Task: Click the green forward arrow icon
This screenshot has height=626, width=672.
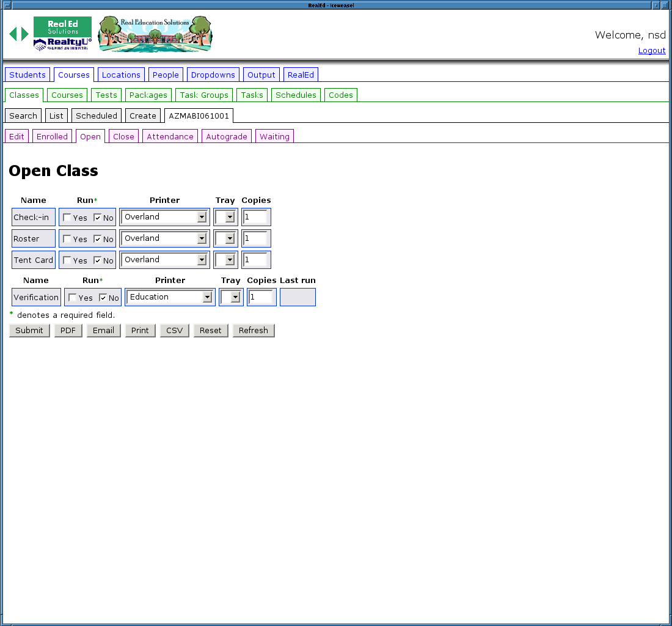Action: pos(24,34)
